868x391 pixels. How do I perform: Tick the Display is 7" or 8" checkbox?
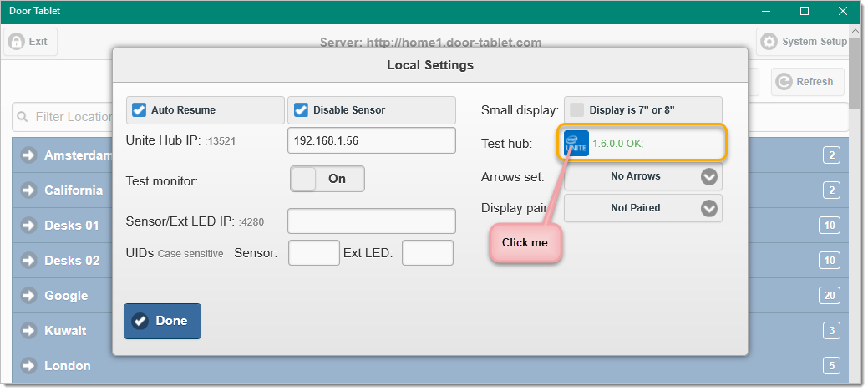(x=576, y=109)
